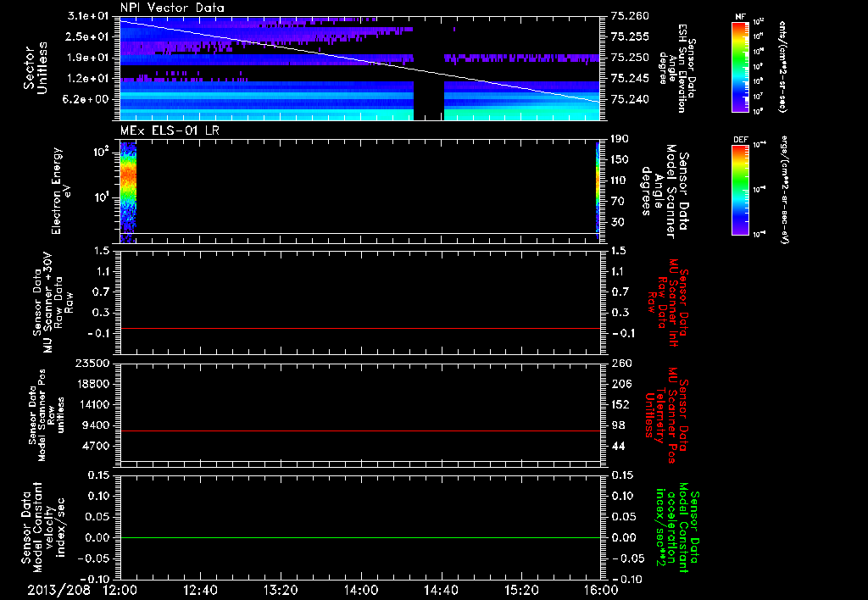This screenshot has height=600, width=868.
Task: Click the 14:00 time tick label
Action: [x=361, y=590]
